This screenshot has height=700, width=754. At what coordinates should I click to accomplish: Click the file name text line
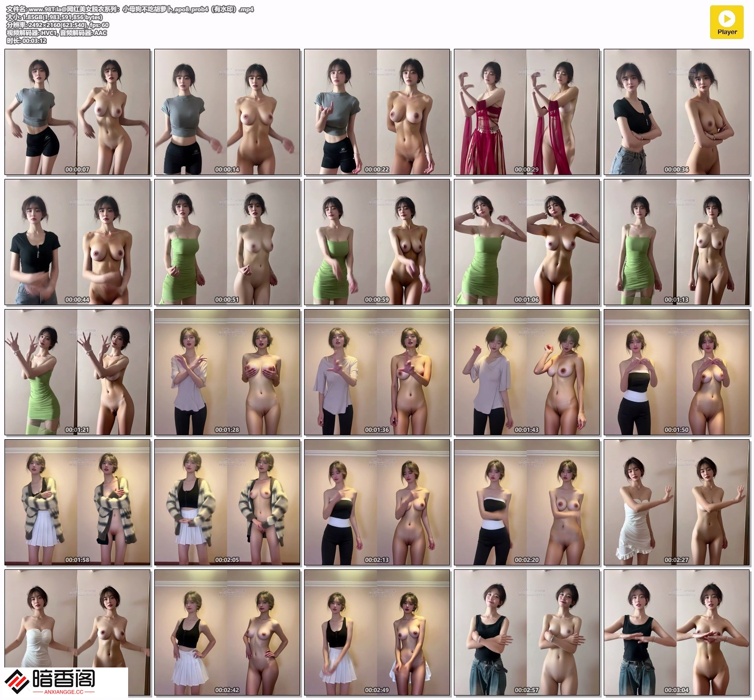click(x=130, y=9)
